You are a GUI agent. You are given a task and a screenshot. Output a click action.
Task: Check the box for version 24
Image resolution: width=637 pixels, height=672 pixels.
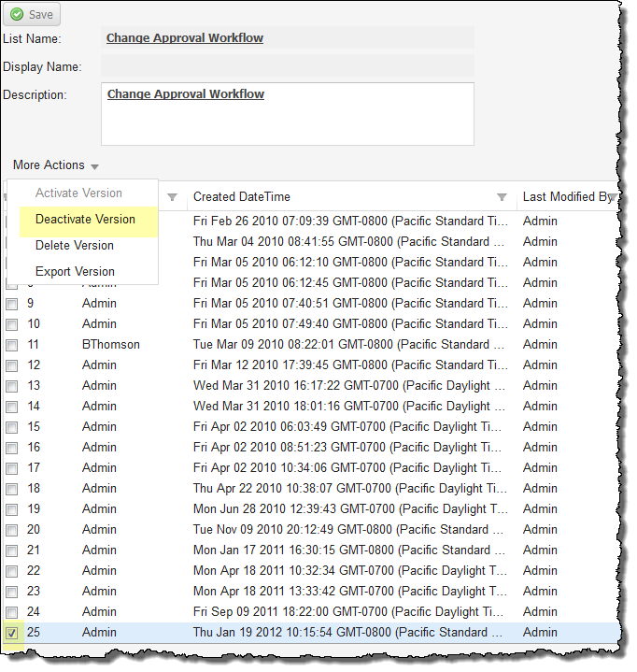click(x=11, y=612)
